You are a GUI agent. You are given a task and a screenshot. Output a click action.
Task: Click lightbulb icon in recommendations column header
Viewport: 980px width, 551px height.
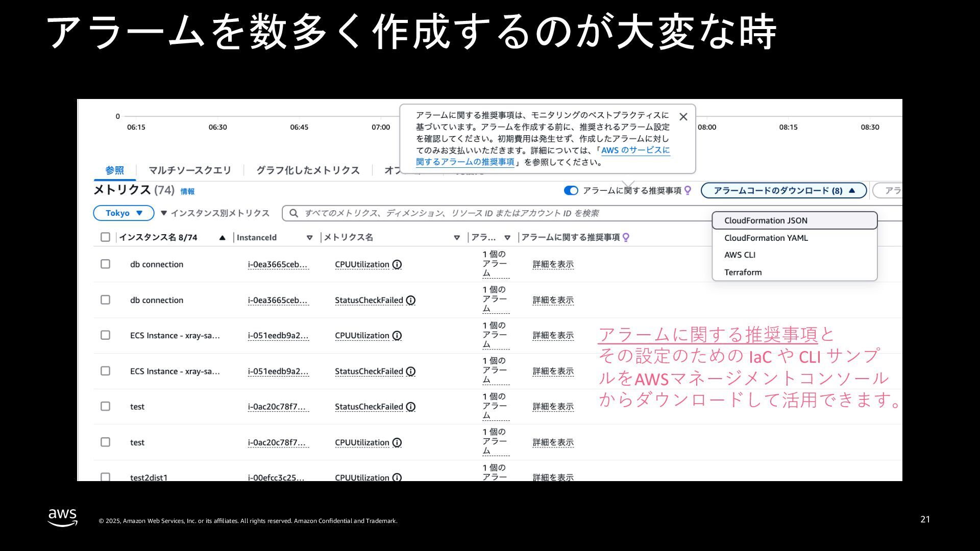point(626,237)
